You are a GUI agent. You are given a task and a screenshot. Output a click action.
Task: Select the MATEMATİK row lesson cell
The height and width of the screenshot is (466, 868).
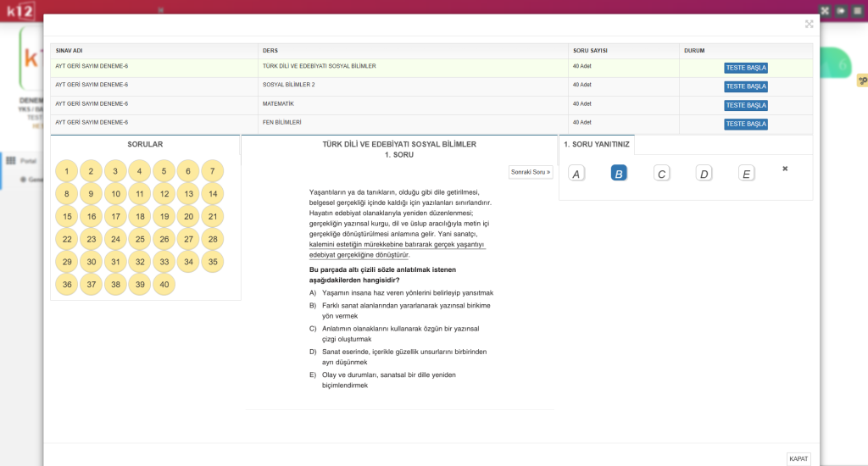tap(413, 105)
